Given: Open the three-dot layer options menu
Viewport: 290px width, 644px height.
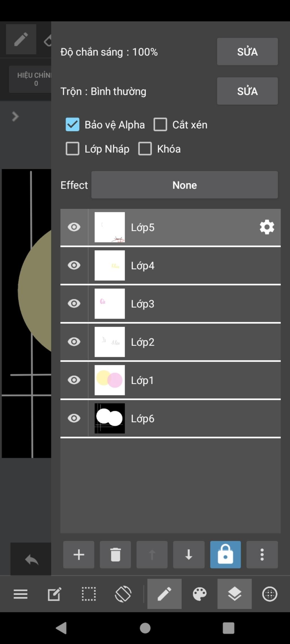Looking at the screenshot, I should 262,555.
